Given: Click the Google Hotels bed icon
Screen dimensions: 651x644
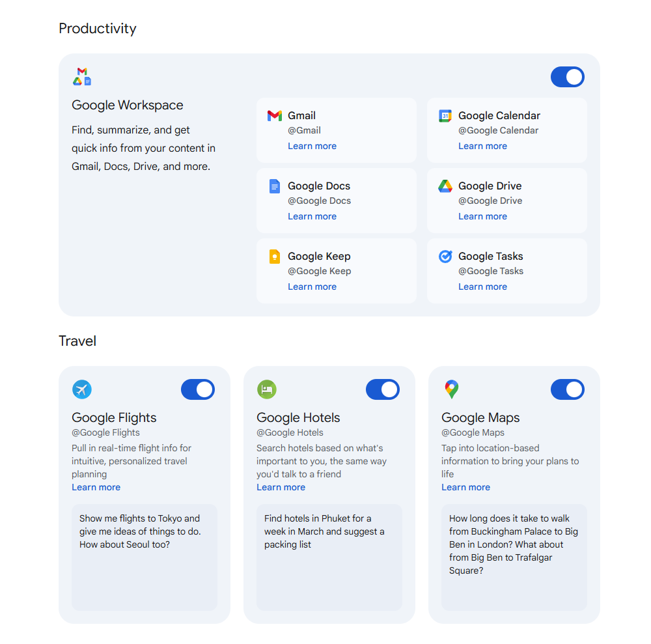Looking at the screenshot, I should pos(266,389).
